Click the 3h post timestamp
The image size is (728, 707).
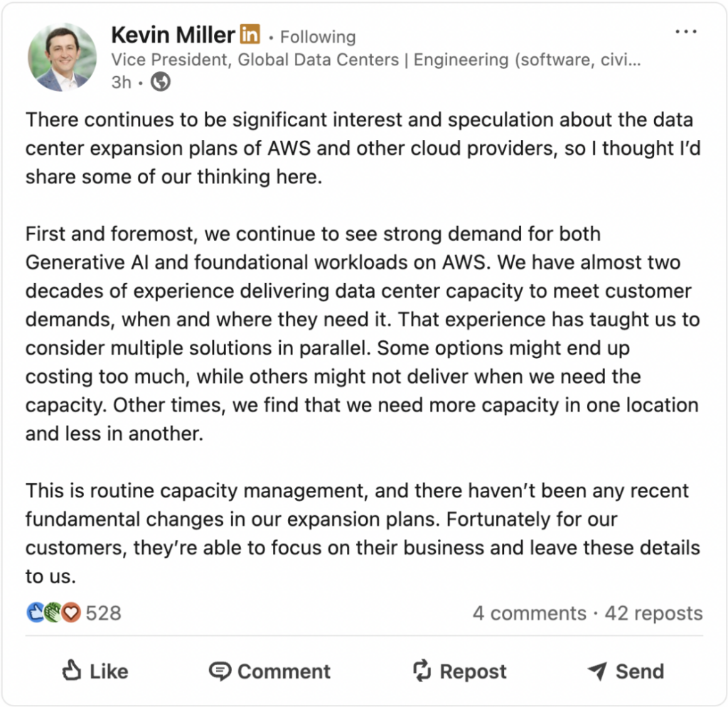pos(121,82)
